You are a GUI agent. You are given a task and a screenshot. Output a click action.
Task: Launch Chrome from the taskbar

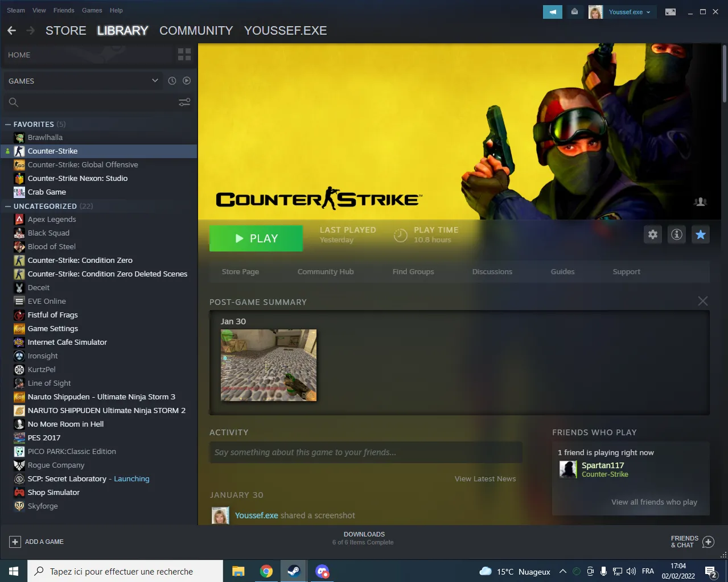tap(266, 571)
